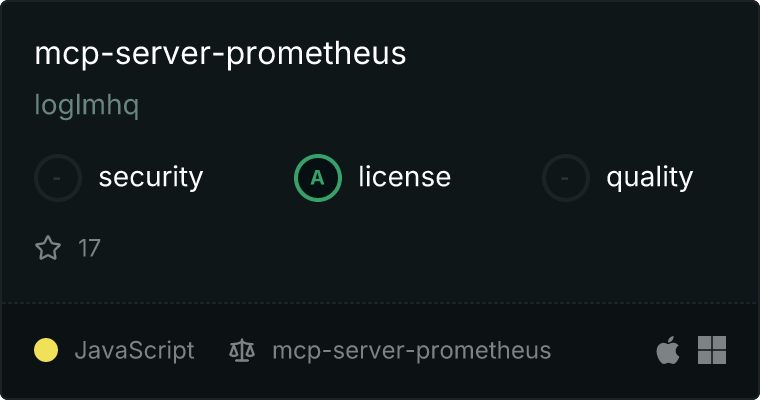Click the empty quality grade circle

pyautogui.click(x=566, y=178)
